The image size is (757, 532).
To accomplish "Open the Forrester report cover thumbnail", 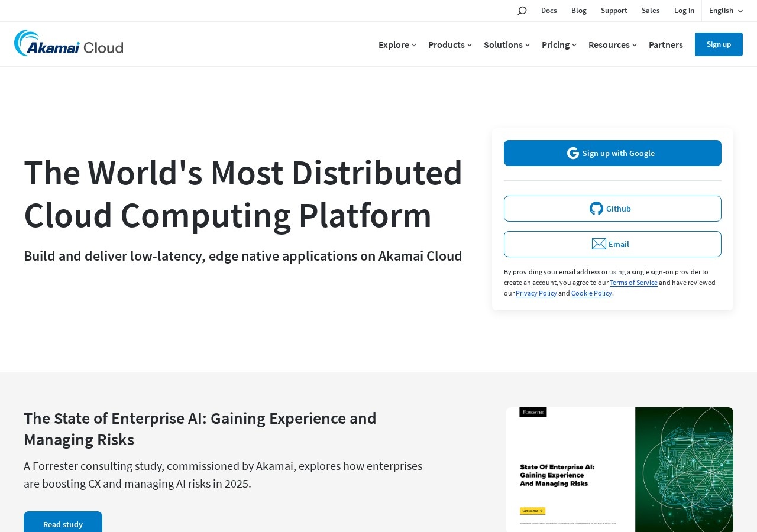I will click(x=620, y=469).
